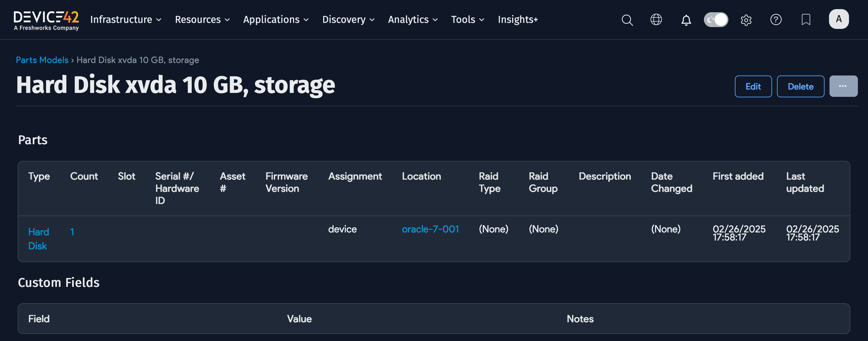Screen dimensions: 868x341
Task: Open the Insights+ menu item
Action: [x=517, y=20]
